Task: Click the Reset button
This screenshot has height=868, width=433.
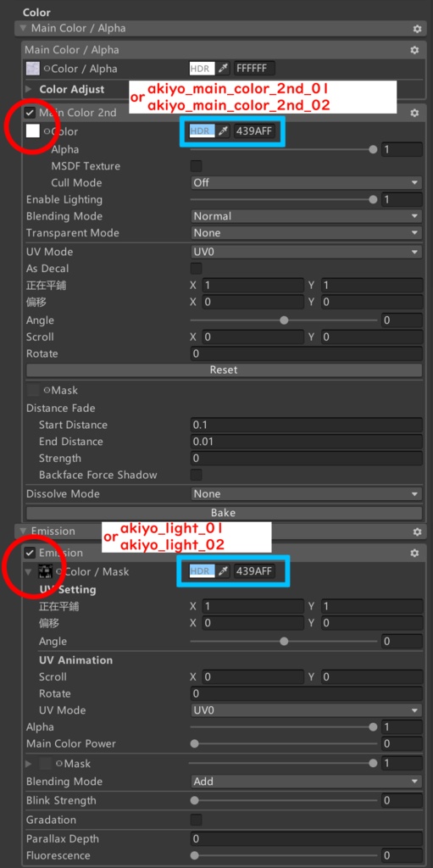Action: pyautogui.click(x=224, y=370)
